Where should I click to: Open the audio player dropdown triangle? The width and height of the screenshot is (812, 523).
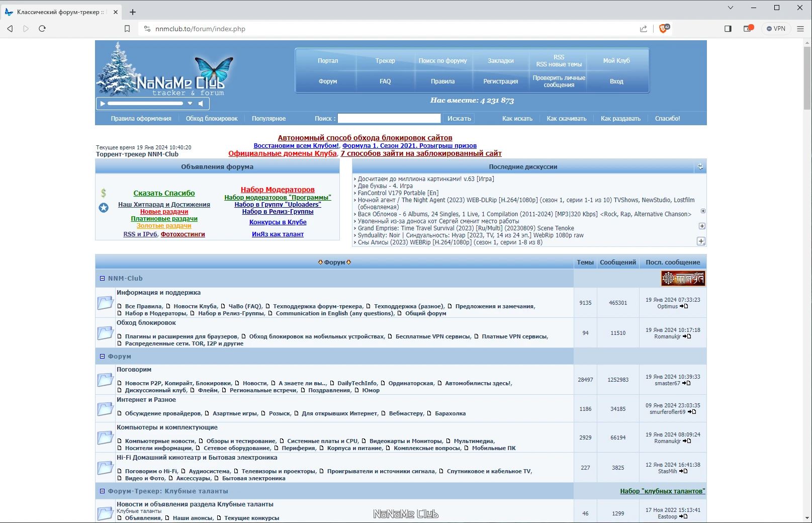(x=190, y=104)
